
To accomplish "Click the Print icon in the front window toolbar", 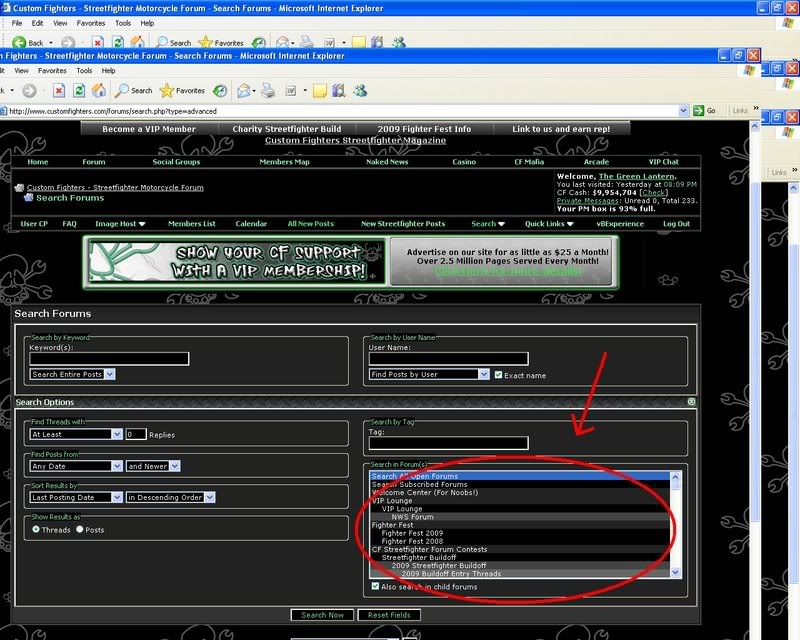I will pos(268,91).
